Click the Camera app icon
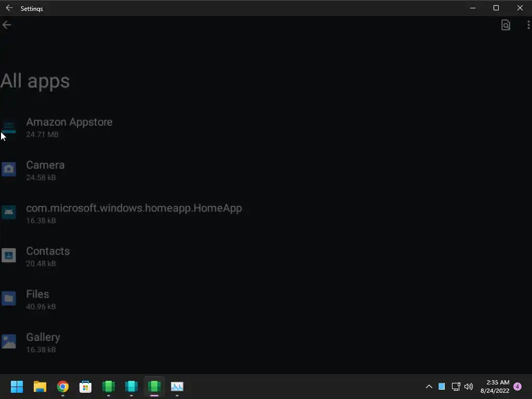 tap(9, 169)
